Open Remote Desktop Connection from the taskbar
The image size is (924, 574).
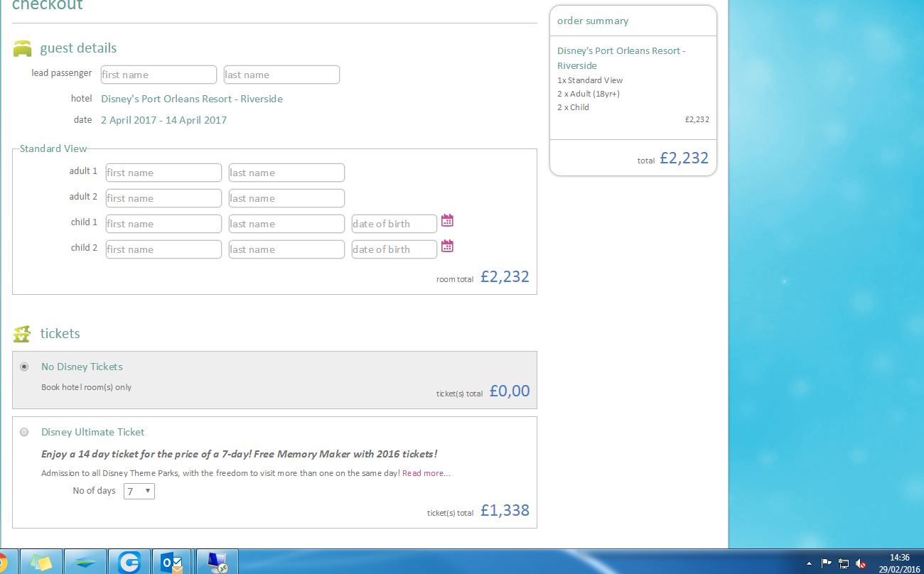[x=217, y=562]
